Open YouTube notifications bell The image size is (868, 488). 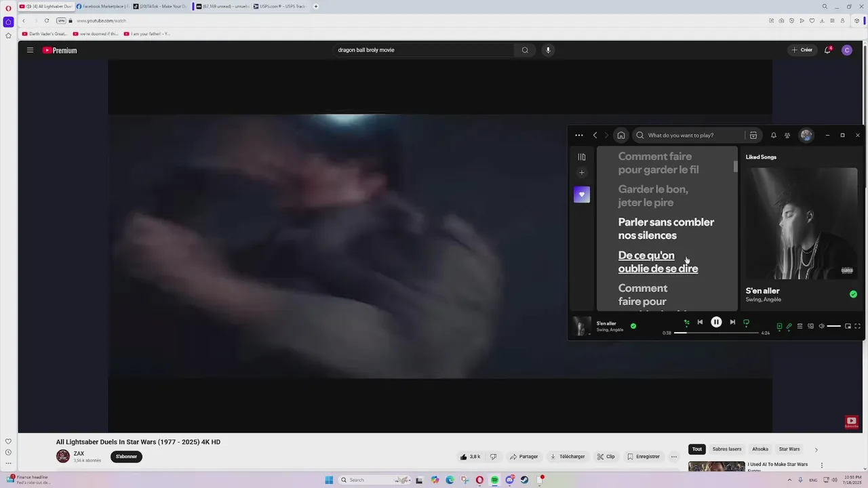tap(827, 50)
